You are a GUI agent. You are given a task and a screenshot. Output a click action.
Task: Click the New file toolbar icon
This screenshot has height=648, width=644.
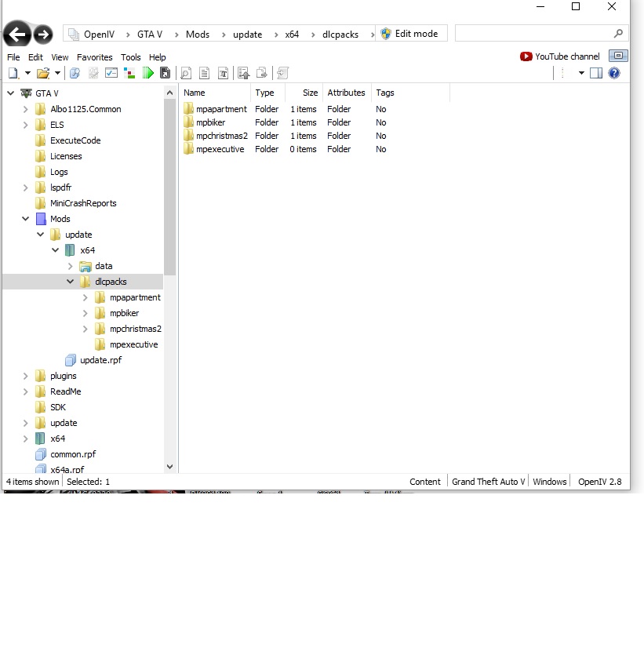tap(13, 73)
